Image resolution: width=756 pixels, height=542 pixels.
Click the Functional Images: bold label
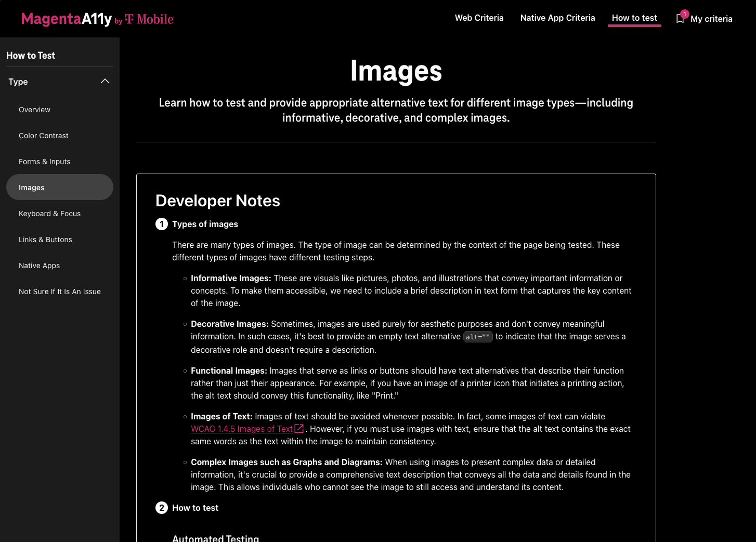pos(229,371)
